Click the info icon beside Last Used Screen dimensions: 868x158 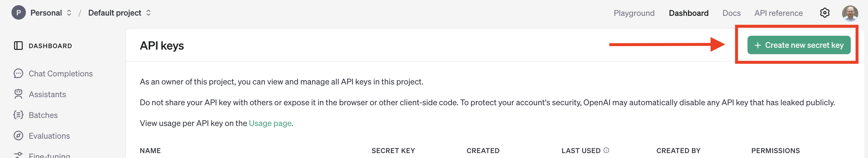606,150
